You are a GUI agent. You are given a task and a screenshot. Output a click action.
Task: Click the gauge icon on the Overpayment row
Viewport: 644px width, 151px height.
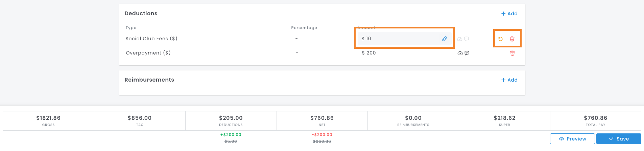point(460,53)
